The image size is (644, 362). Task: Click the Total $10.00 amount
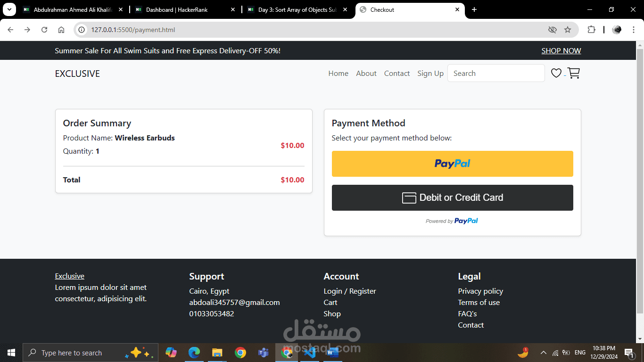(292, 180)
